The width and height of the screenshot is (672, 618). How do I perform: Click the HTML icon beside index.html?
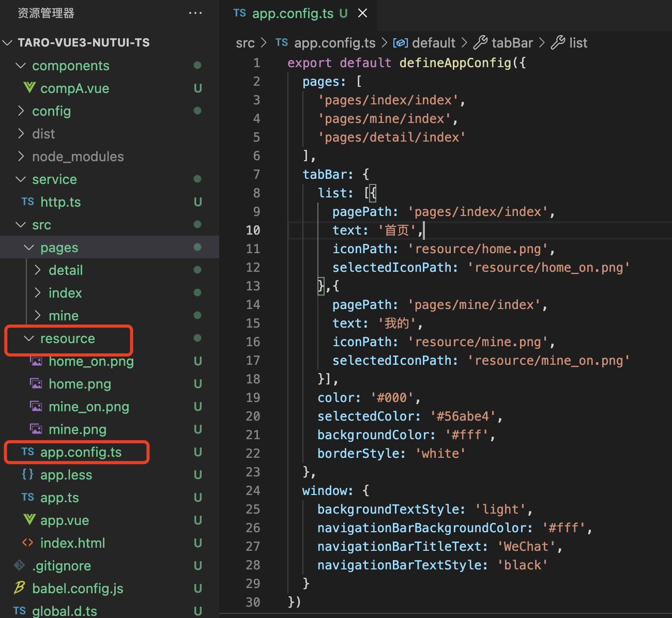point(28,543)
